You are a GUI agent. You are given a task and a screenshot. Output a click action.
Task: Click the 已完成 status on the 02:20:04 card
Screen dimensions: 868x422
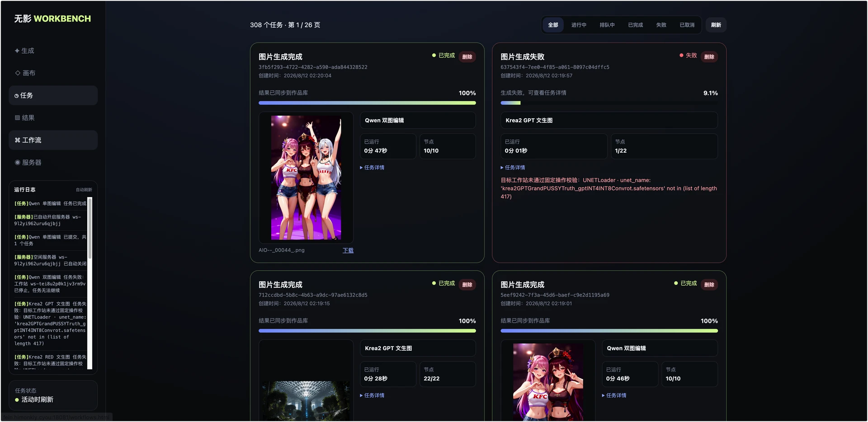443,56
